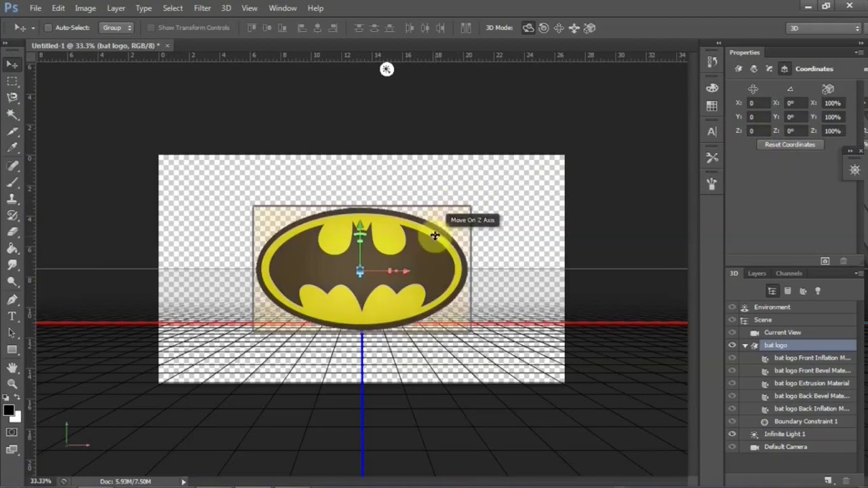Switch to the Channels tab
Viewport: 868px width, 488px height.
(789, 274)
